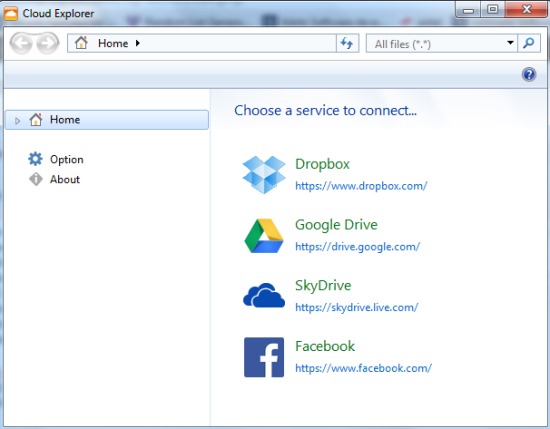Connect to the SkyDrive service
The image size is (550, 429).
323,286
